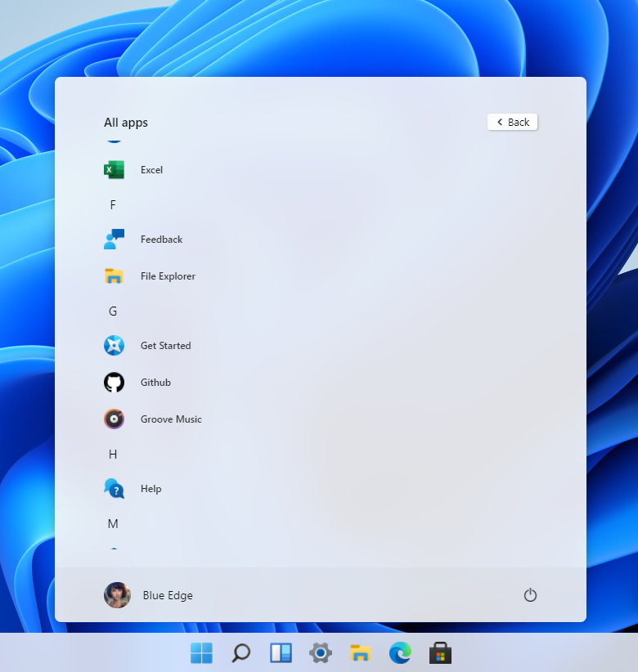This screenshot has width=638, height=672.
Task: Launch Microsoft Edge from the taskbar
Action: pyautogui.click(x=401, y=653)
